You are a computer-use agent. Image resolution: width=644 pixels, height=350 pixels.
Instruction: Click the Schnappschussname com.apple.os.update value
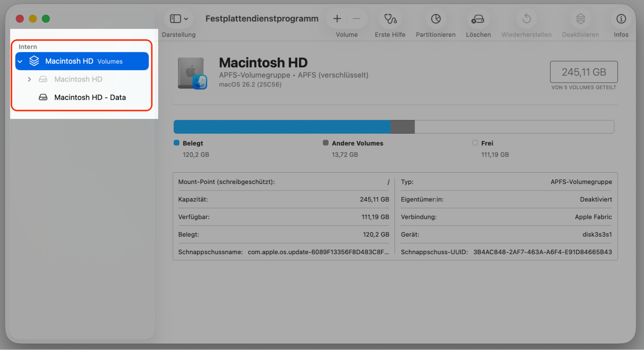click(x=318, y=252)
